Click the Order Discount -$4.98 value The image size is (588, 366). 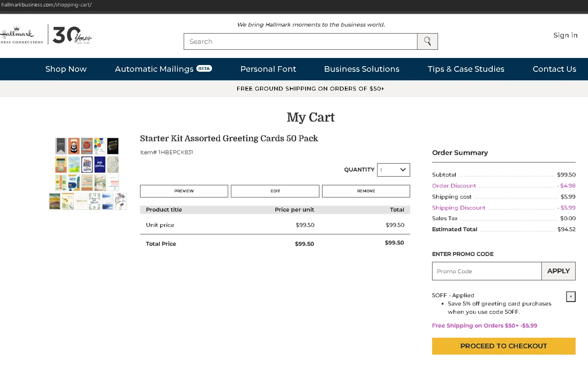click(566, 186)
